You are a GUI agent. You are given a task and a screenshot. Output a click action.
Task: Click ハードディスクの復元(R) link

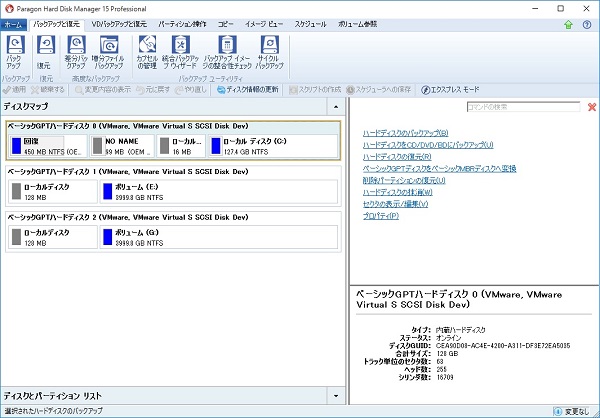click(x=397, y=157)
